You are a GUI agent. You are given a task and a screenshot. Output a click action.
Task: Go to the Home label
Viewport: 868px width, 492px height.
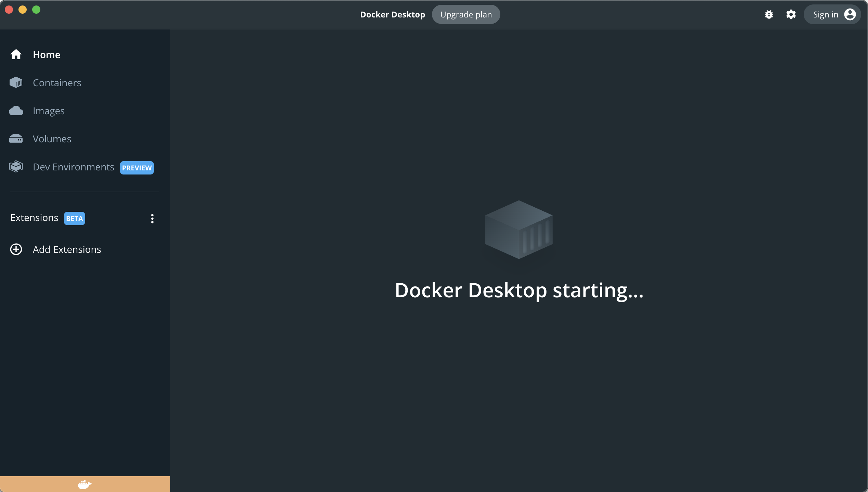coord(47,55)
